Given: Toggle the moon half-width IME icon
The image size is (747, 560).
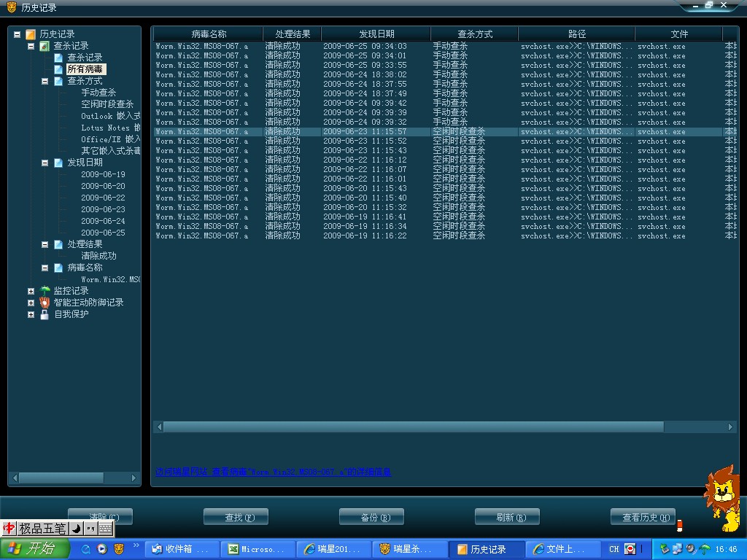Looking at the screenshot, I should [76, 529].
